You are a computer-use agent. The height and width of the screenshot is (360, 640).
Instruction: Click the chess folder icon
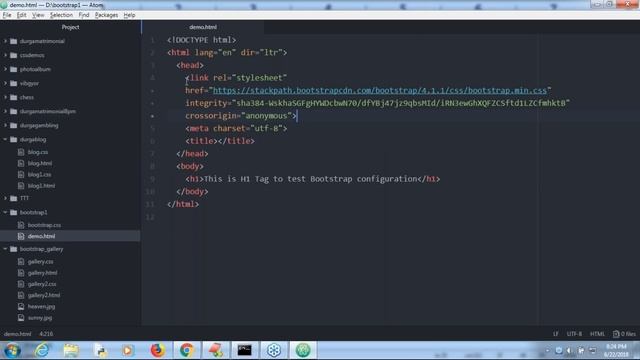(x=13, y=97)
